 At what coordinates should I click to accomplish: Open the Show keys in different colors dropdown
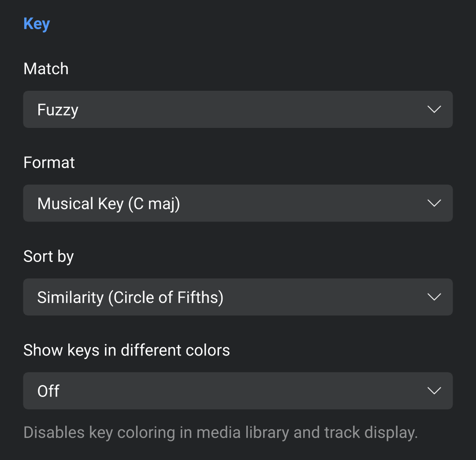[x=238, y=391]
